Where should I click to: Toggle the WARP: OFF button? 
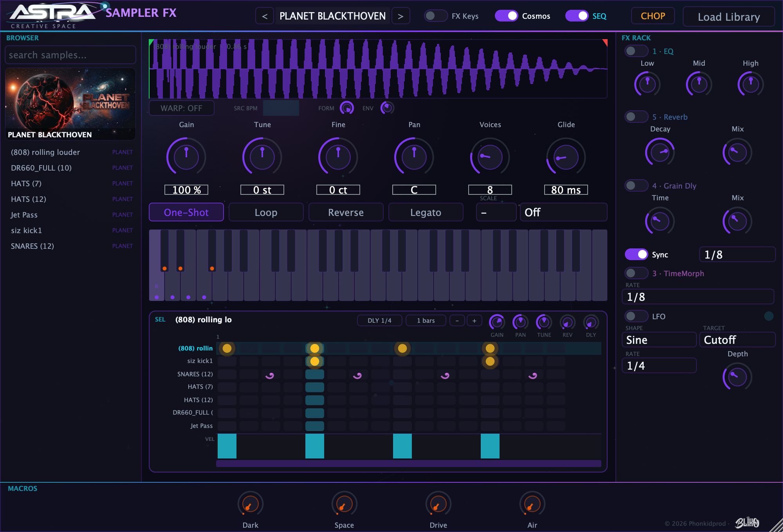click(182, 108)
